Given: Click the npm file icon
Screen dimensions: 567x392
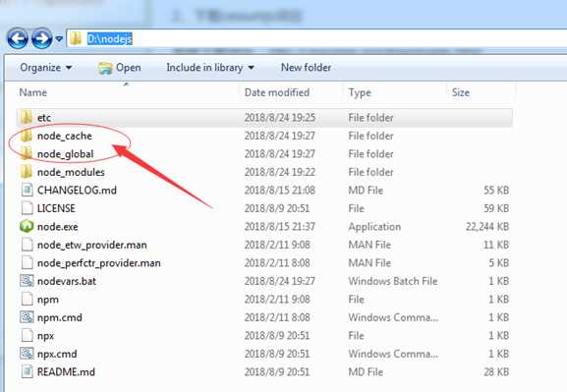Looking at the screenshot, I should [x=27, y=299].
